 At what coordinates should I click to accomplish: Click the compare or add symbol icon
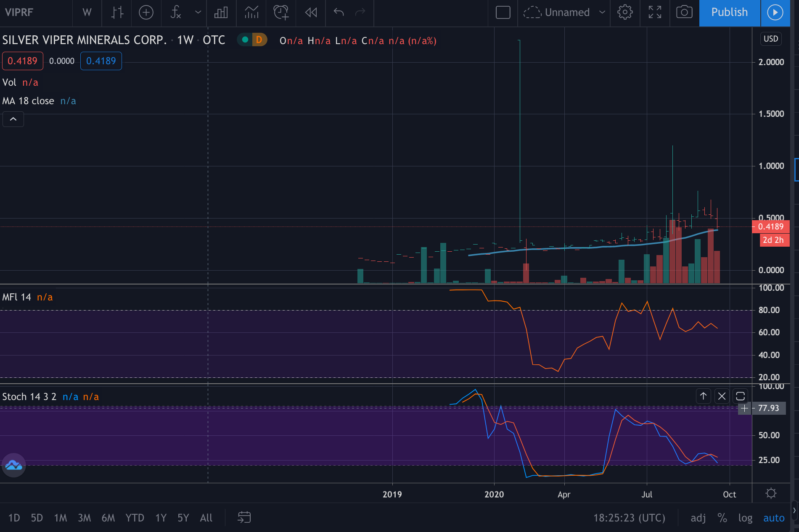[x=146, y=13]
